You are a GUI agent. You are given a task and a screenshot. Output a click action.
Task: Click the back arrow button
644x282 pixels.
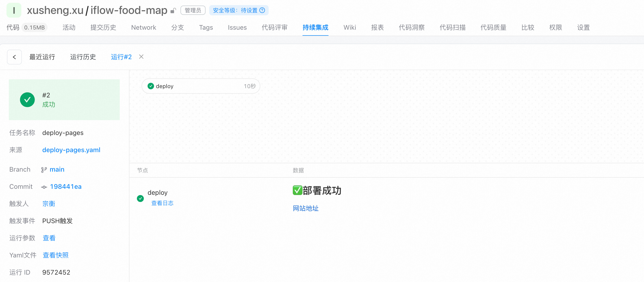click(14, 57)
